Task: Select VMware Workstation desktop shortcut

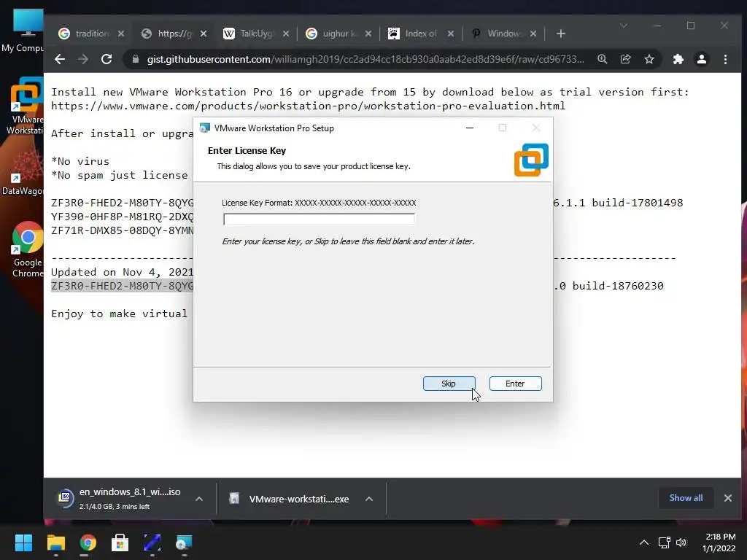Action: point(25,106)
